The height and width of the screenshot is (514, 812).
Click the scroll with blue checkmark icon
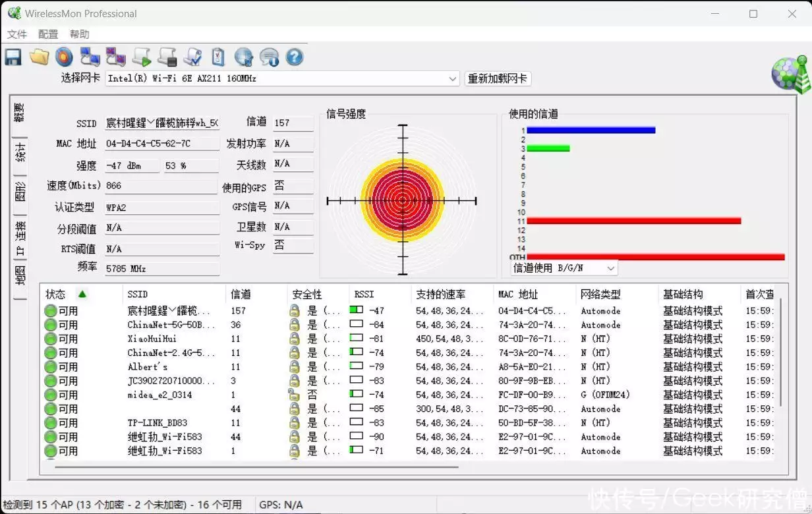click(x=192, y=57)
